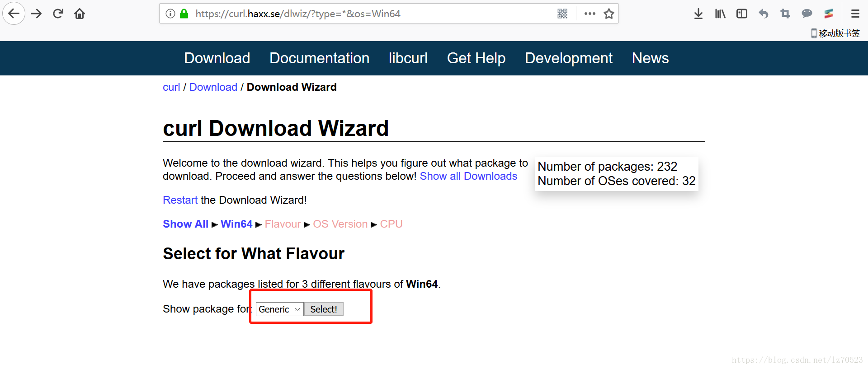Screen dimensions: 868x369
Task: Click the curl Download Wizard heading
Action: coord(276,128)
